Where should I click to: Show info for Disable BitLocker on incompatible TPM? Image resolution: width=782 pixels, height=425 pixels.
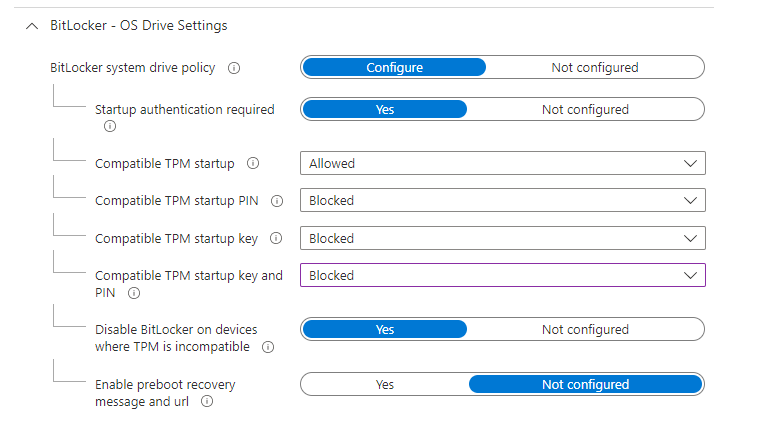point(268,347)
